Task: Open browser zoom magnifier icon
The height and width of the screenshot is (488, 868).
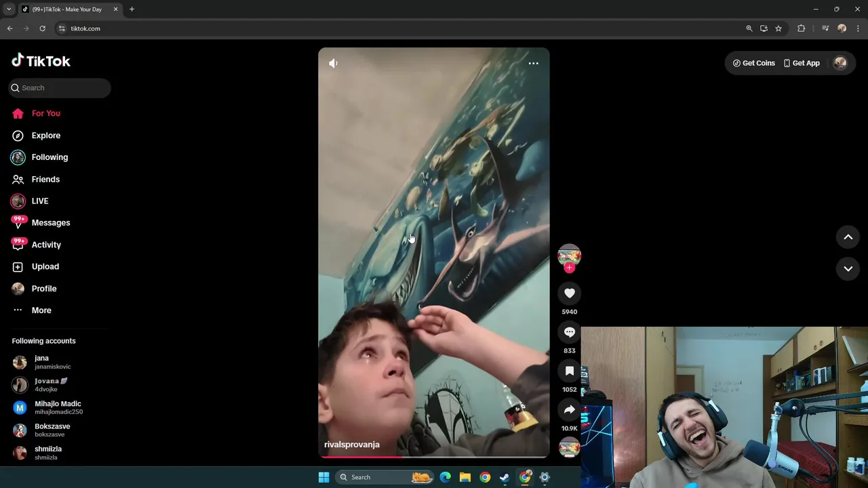Action: click(749, 28)
